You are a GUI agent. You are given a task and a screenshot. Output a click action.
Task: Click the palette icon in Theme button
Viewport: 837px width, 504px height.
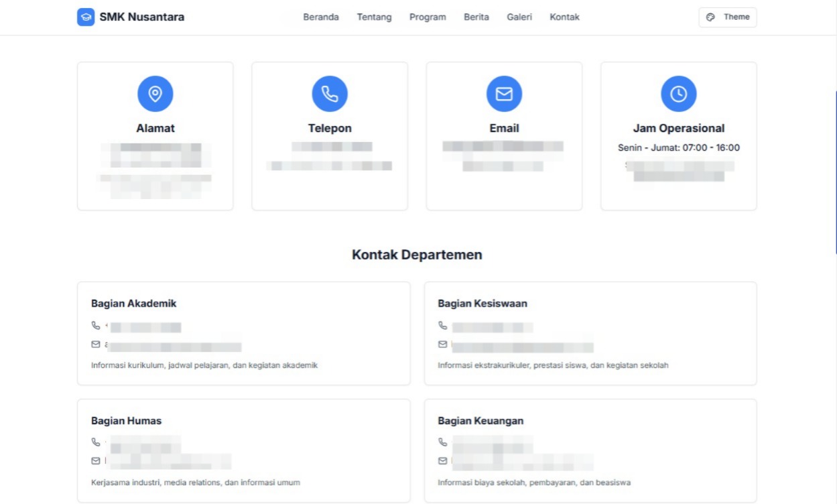tap(711, 17)
